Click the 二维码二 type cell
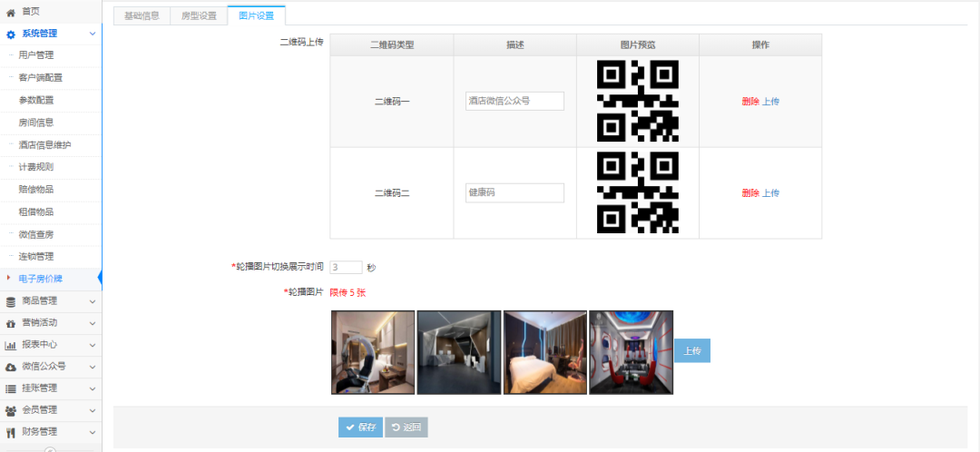 tap(392, 193)
